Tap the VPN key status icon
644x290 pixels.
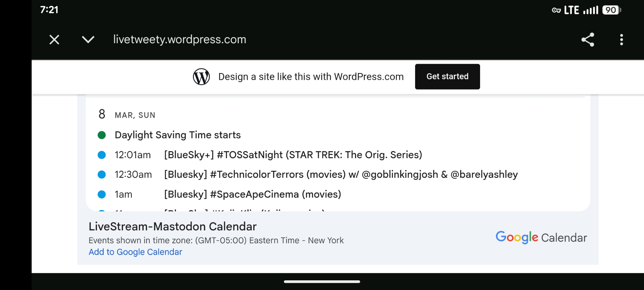(556, 10)
